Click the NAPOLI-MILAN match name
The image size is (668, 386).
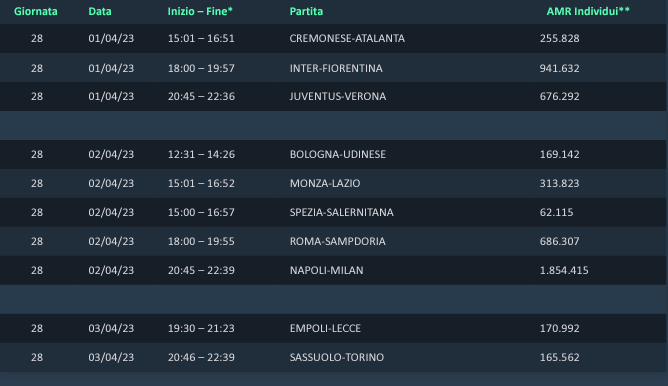click(327, 270)
